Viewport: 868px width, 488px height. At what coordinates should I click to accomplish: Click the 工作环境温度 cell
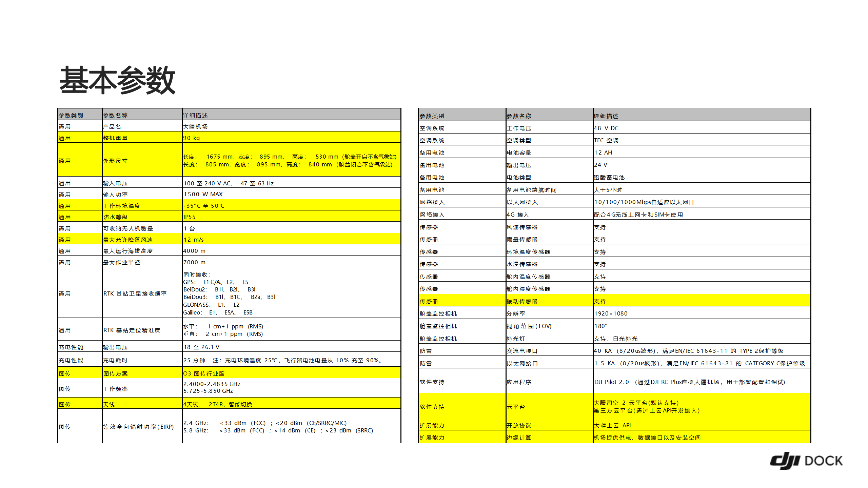[x=142, y=205]
